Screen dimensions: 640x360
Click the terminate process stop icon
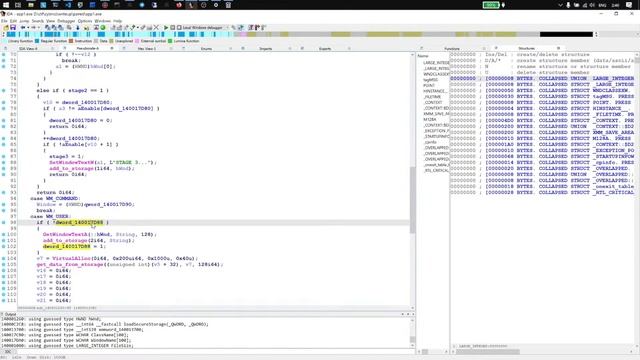(179, 27)
